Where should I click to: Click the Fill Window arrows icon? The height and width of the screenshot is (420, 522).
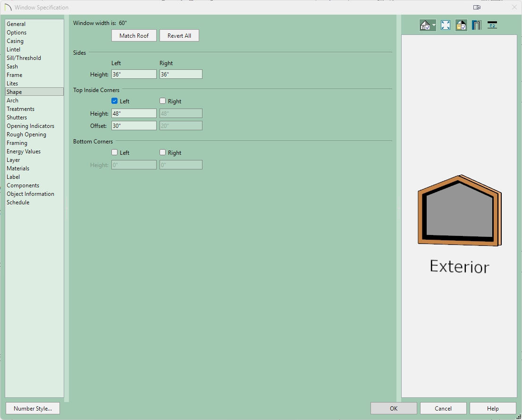click(445, 25)
